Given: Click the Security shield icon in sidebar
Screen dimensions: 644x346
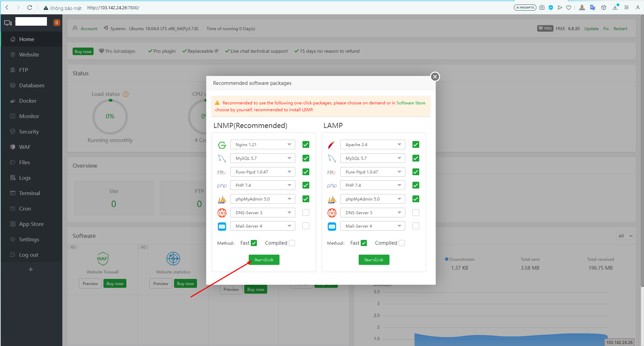Looking at the screenshot, I should click(x=13, y=131).
